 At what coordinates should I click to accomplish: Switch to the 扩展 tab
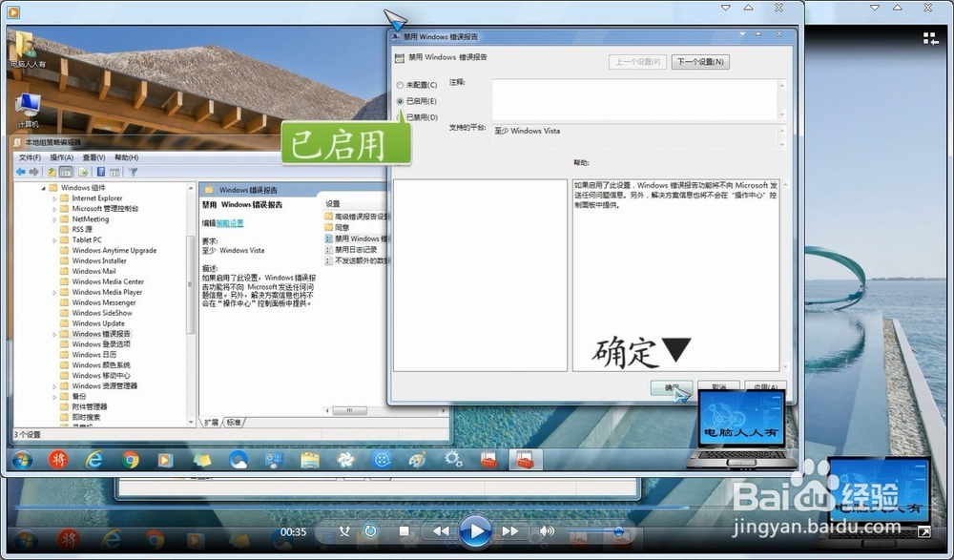pos(211,423)
